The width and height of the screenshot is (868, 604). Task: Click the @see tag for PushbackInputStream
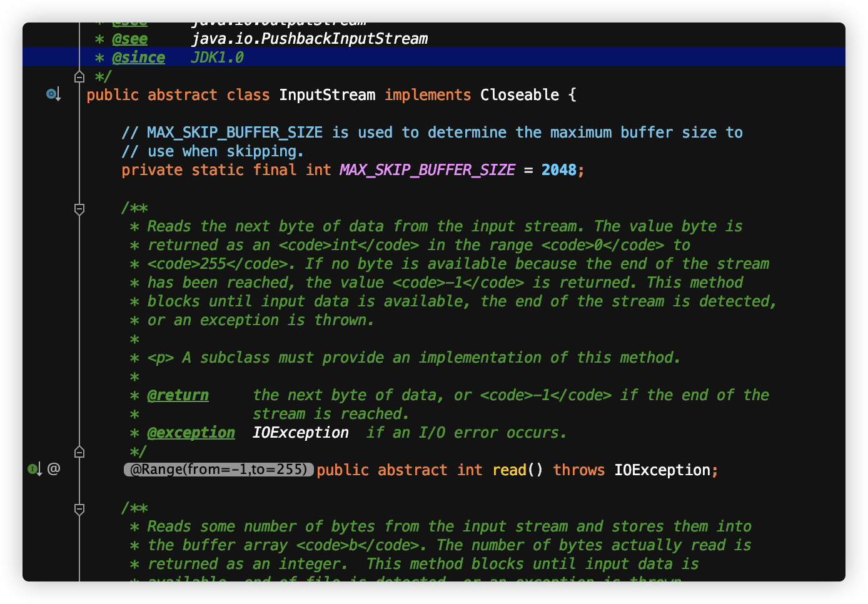point(129,39)
